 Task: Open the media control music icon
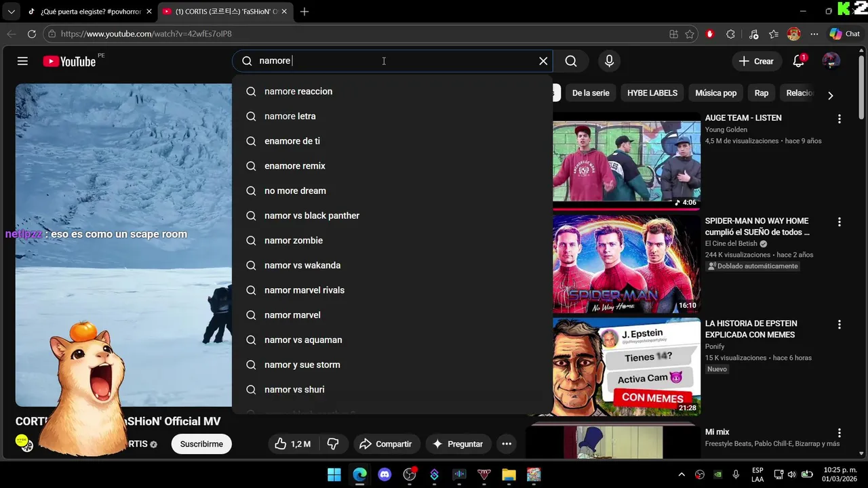pos(753,34)
